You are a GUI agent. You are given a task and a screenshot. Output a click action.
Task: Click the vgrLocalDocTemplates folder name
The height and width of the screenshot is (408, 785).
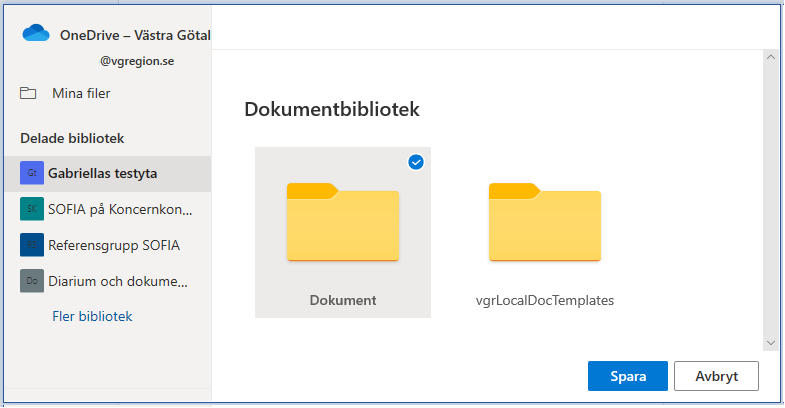[544, 300]
